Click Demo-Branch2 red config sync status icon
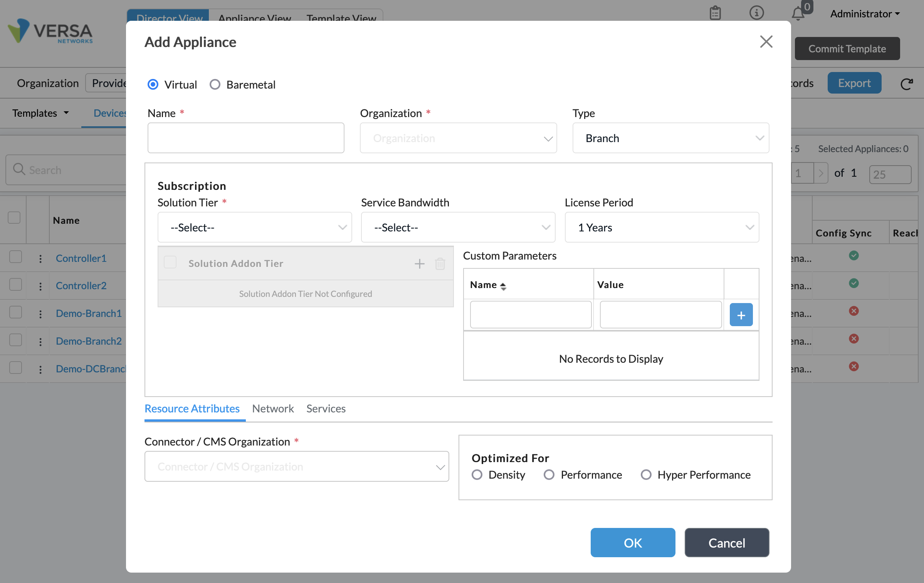 click(x=854, y=338)
